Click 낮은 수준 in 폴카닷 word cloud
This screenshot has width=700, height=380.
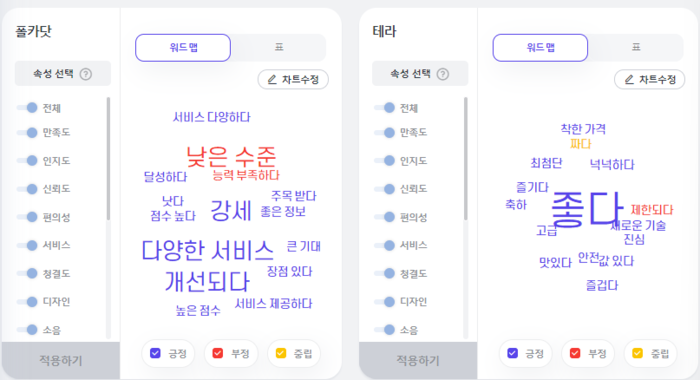tap(231, 156)
